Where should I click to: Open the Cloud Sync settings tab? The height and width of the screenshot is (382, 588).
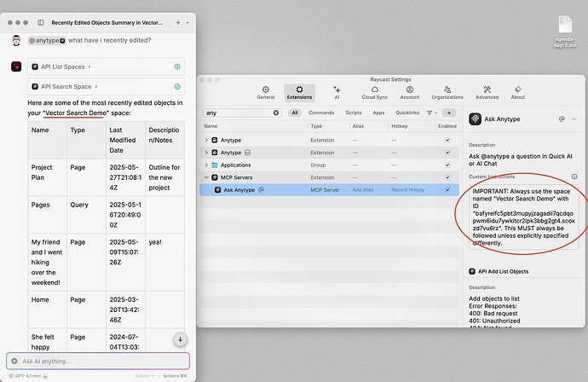(x=375, y=92)
